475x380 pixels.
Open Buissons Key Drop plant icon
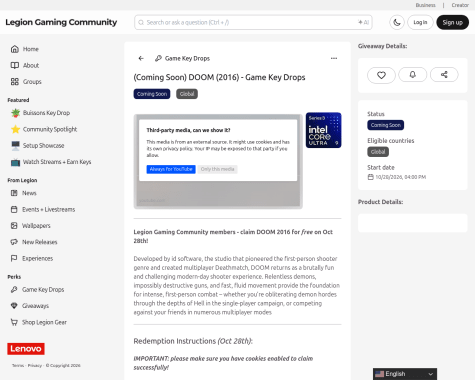point(15,113)
